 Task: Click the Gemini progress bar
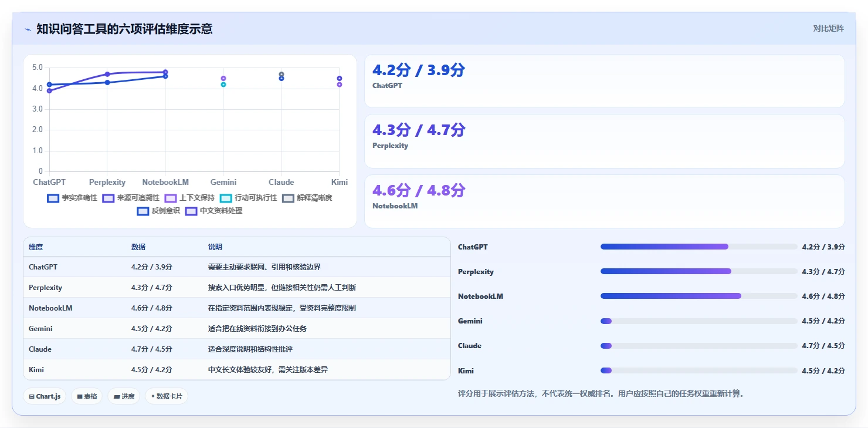[699, 321]
